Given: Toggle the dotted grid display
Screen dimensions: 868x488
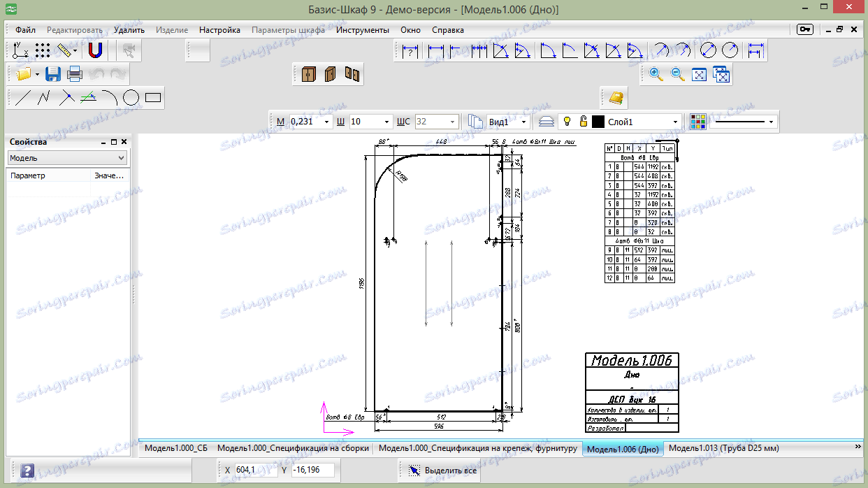Looking at the screenshot, I should [x=43, y=50].
